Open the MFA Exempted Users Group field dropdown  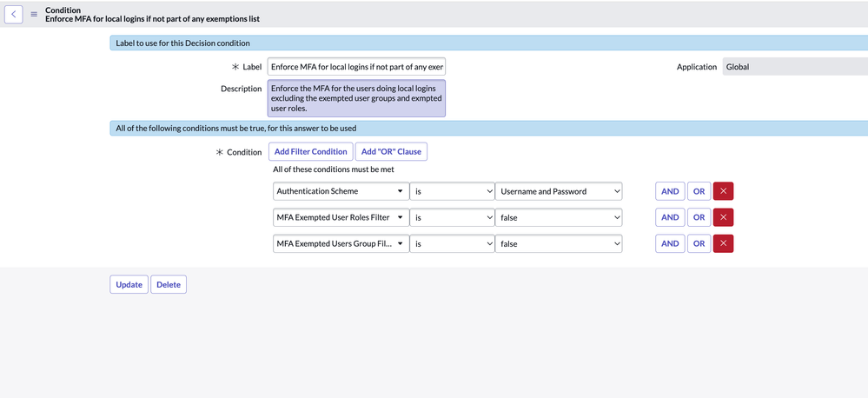(x=341, y=243)
